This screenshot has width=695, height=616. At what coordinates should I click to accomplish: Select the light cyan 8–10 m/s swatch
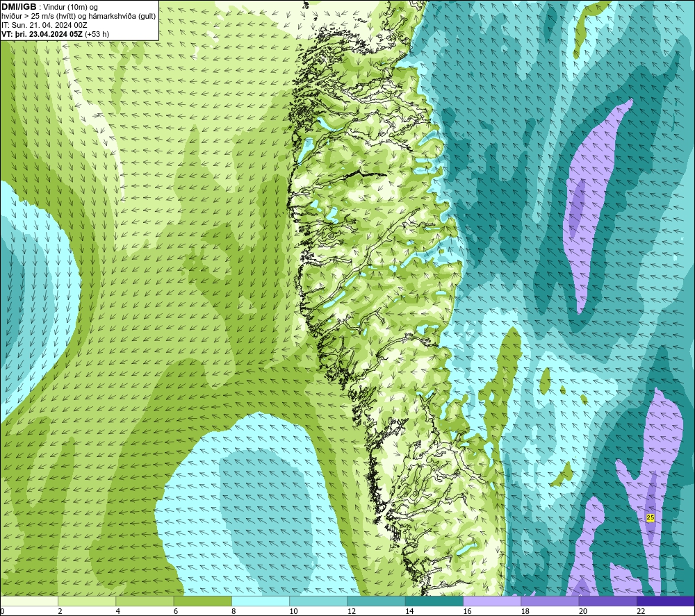[261, 601]
